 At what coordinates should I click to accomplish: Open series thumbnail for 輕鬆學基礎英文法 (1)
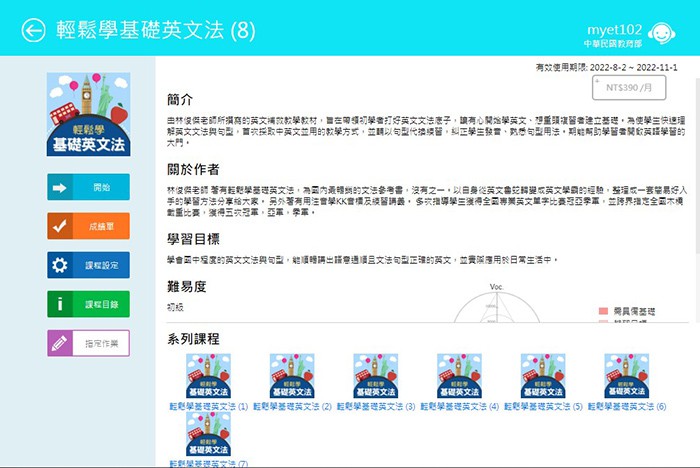tap(209, 376)
